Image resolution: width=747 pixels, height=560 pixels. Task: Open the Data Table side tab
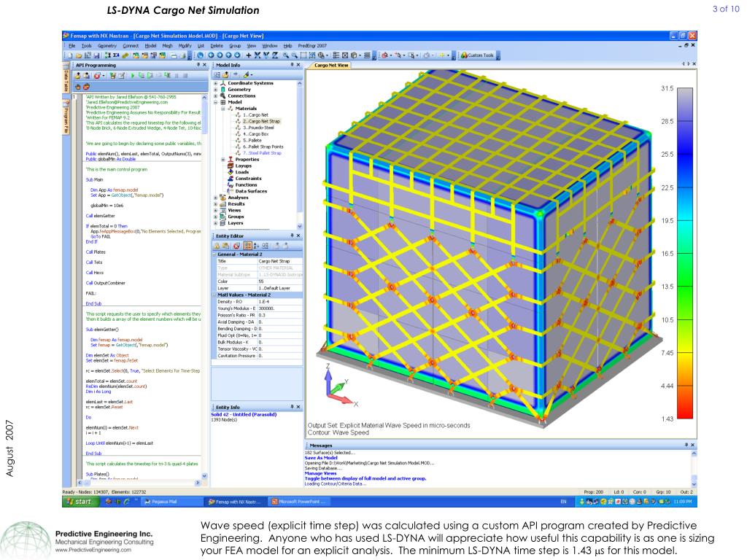(66, 81)
